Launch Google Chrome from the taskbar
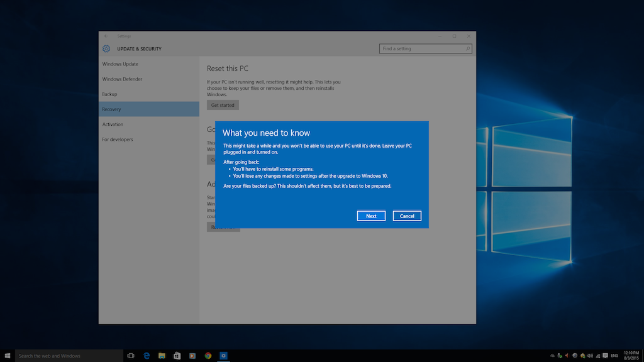Image resolution: width=644 pixels, height=362 pixels. click(208, 356)
